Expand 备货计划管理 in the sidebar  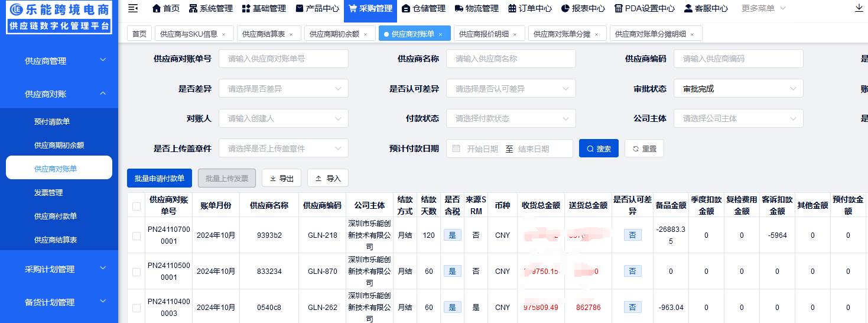[59, 302]
